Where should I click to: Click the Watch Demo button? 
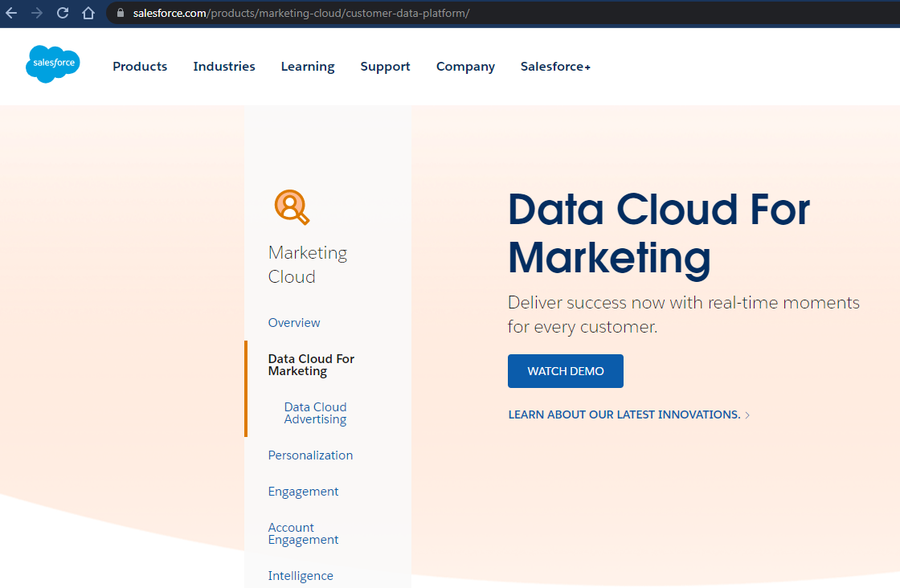(x=566, y=371)
